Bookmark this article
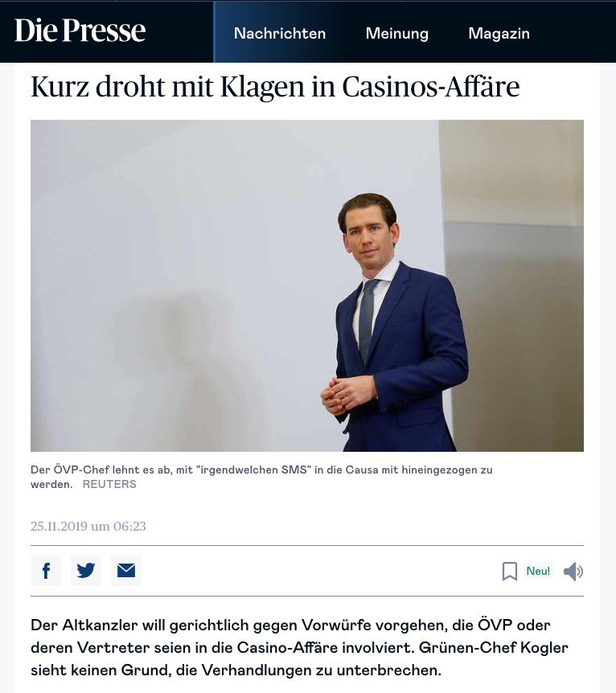Viewport: 616px width, 693px height. point(509,571)
